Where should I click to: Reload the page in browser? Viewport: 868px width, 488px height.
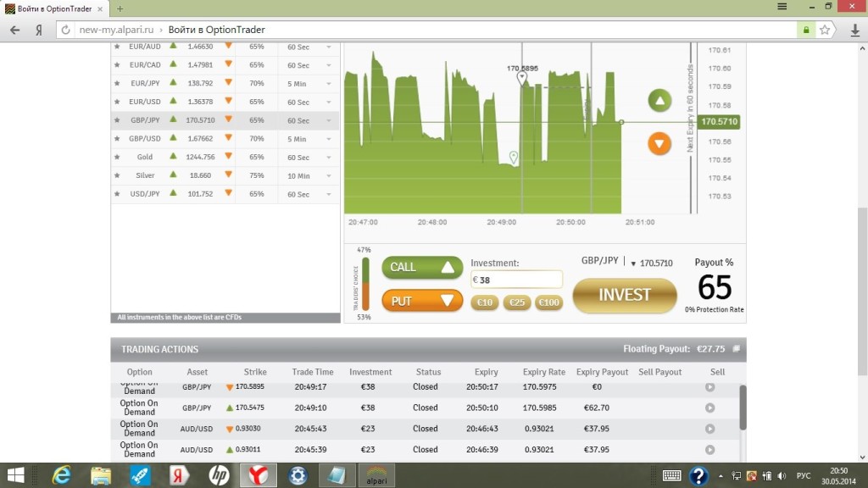point(65,30)
